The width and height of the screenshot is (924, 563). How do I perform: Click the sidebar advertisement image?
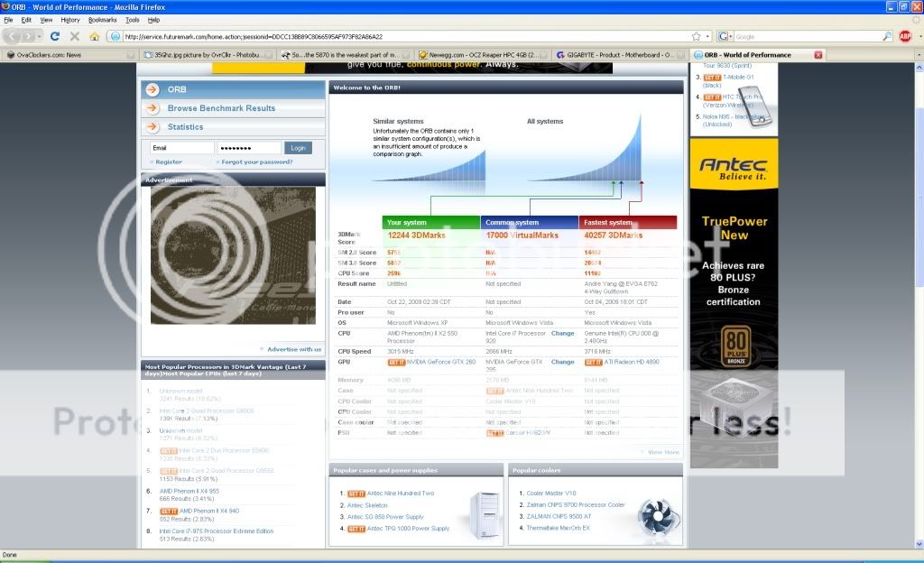click(233, 255)
